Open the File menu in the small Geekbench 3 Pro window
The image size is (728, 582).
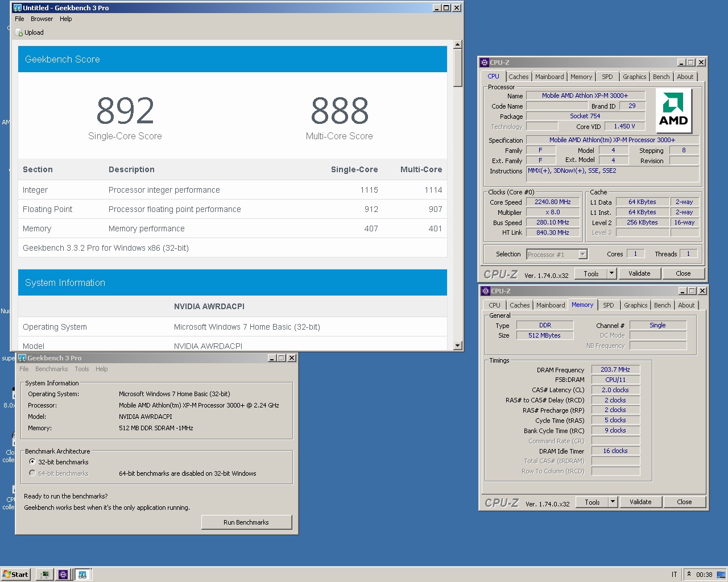point(24,369)
